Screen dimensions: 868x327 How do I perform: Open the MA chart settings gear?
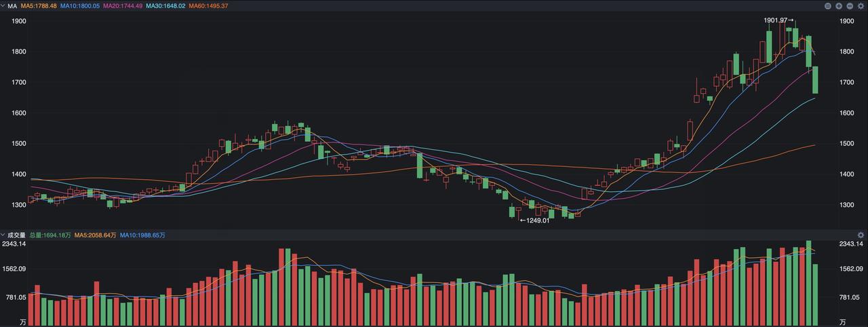(x=861, y=6)
